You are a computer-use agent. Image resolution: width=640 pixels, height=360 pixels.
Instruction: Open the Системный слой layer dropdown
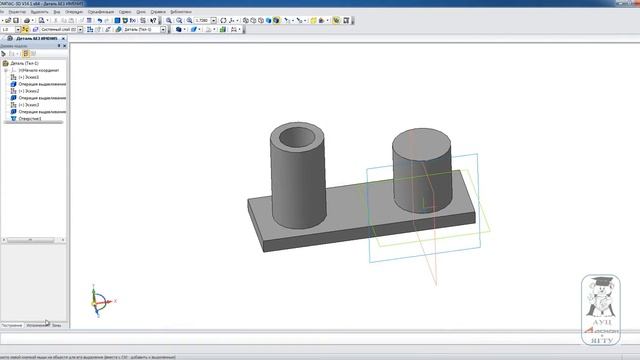[x=80, y=29]
